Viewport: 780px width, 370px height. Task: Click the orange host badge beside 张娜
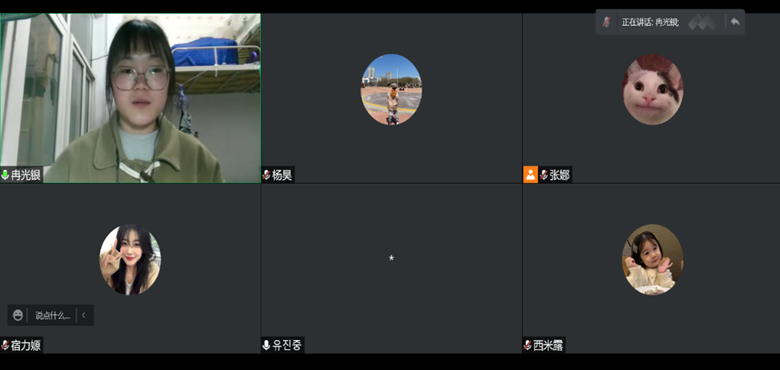tap(531, 175)
